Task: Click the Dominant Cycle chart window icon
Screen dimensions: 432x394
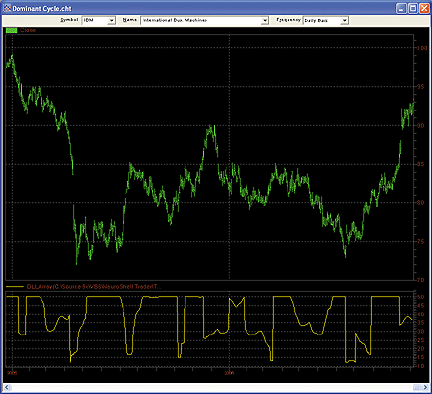Action: [x=7, y=8]
